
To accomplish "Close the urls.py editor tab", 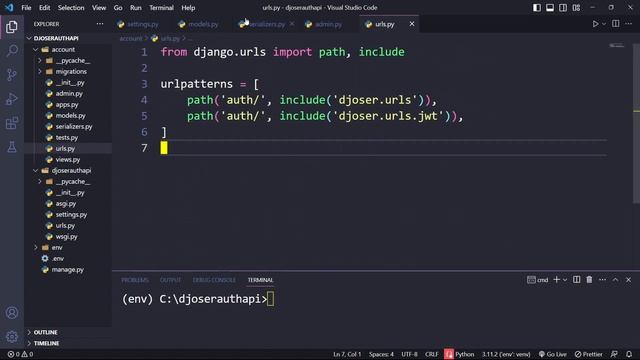I will (412, 24).
